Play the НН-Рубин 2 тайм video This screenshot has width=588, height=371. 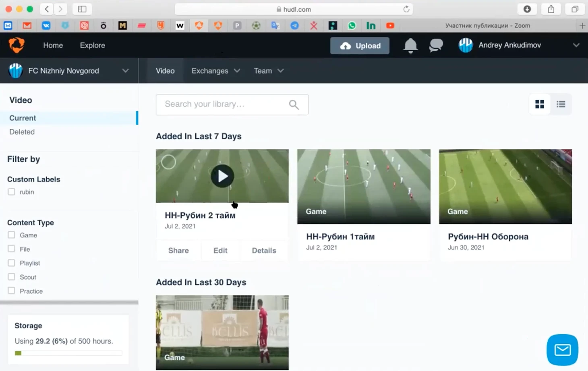pyautogui.click(x=222, y=176)
